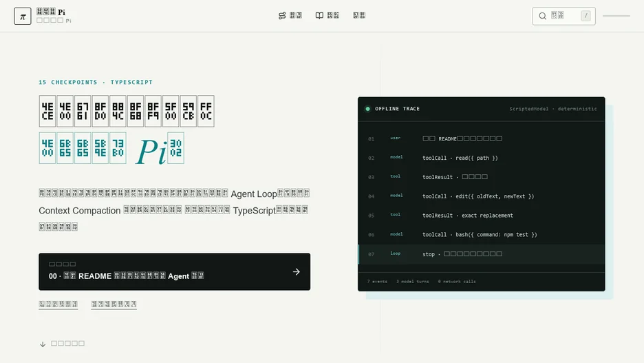Follow the first underlined link below the button
644x363 pixels.
pos(58,304)
